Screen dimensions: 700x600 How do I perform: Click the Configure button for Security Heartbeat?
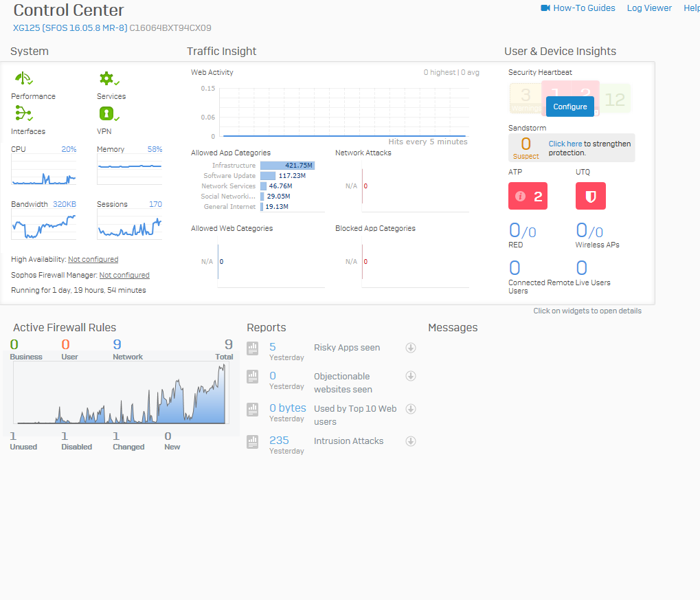(x=570, y=107)
